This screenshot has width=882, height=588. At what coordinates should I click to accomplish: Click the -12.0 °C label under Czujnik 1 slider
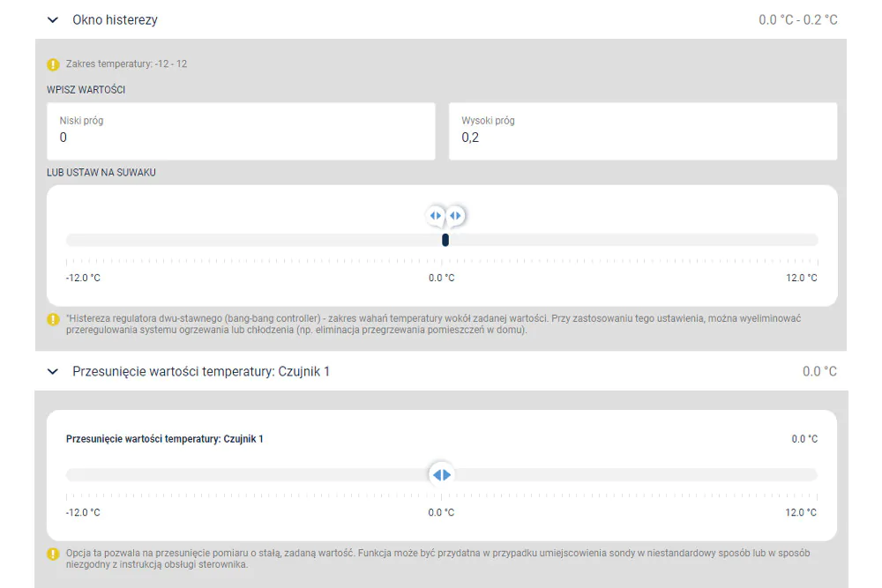(x=83, y=512)
